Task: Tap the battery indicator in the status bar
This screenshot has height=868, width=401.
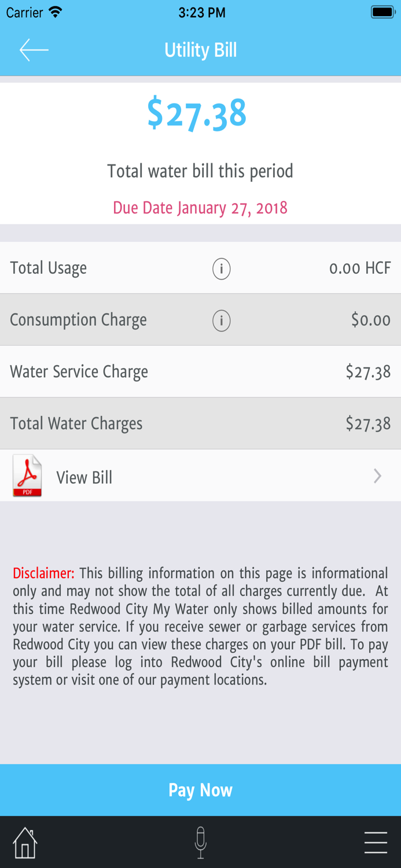Action: [381, 12]
